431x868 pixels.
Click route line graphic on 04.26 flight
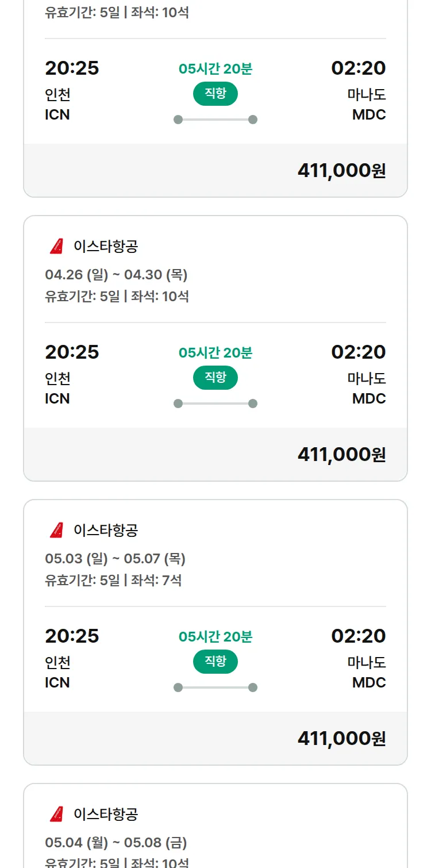tap(215, 404)
